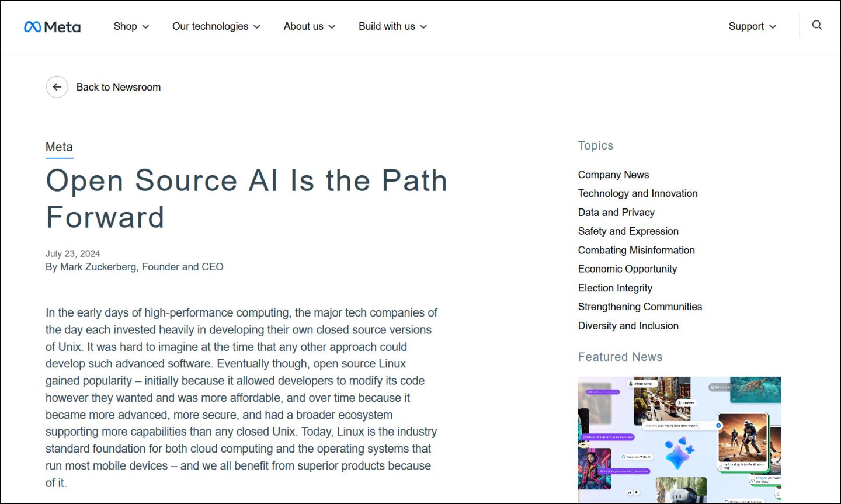Click the back arrow circle icon
The image size is (841, 504).
(57, 87)
